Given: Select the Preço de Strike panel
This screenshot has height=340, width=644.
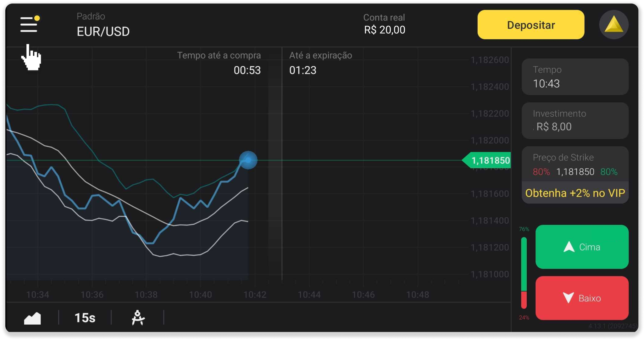Looking at the screenshot, I should point(575,164).
